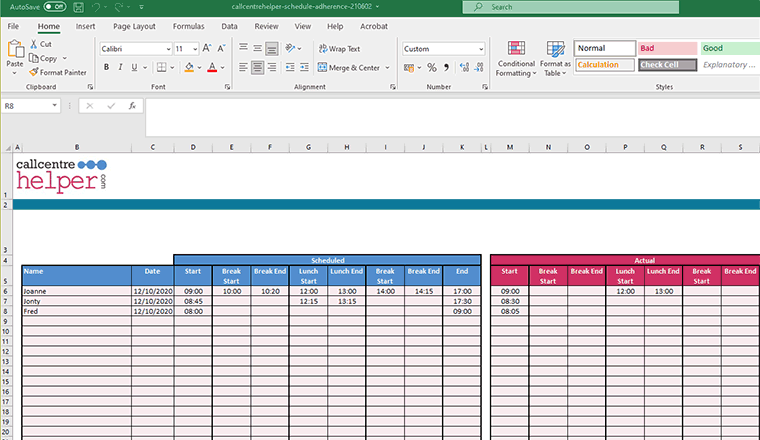Apply the Normal cell style
The height and width of the screenshot is (440, 760).
tap(605, 48)
